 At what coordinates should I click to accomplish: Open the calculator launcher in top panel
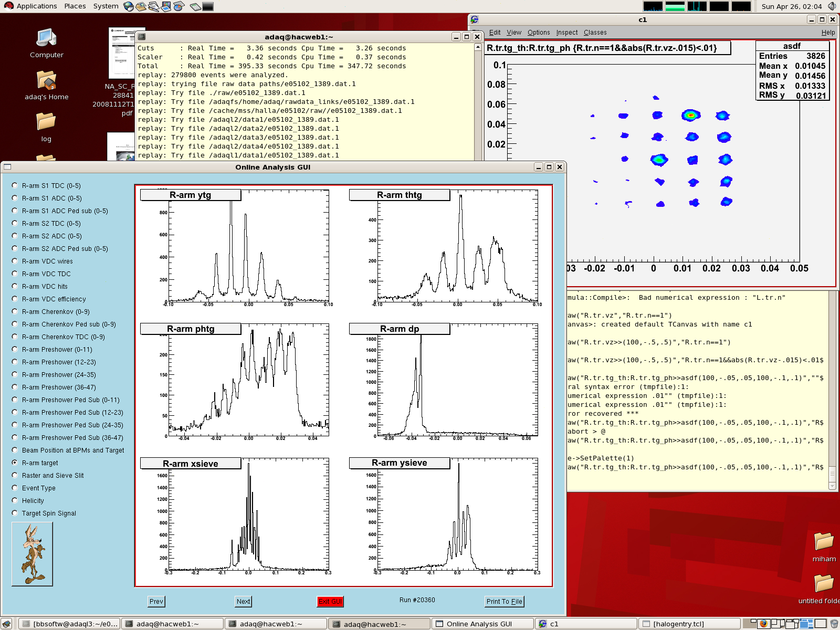[x=195, y=6]
